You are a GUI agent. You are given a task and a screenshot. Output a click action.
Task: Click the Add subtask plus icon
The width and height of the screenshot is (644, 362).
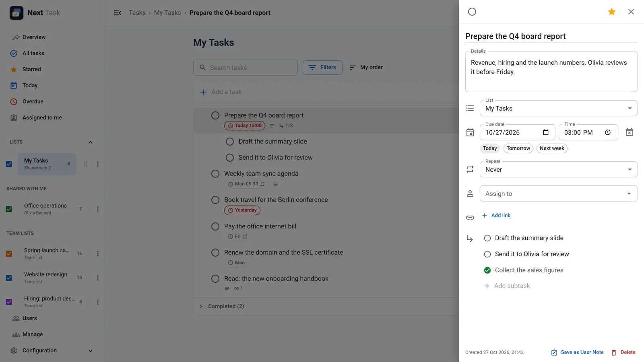[487, 286]
